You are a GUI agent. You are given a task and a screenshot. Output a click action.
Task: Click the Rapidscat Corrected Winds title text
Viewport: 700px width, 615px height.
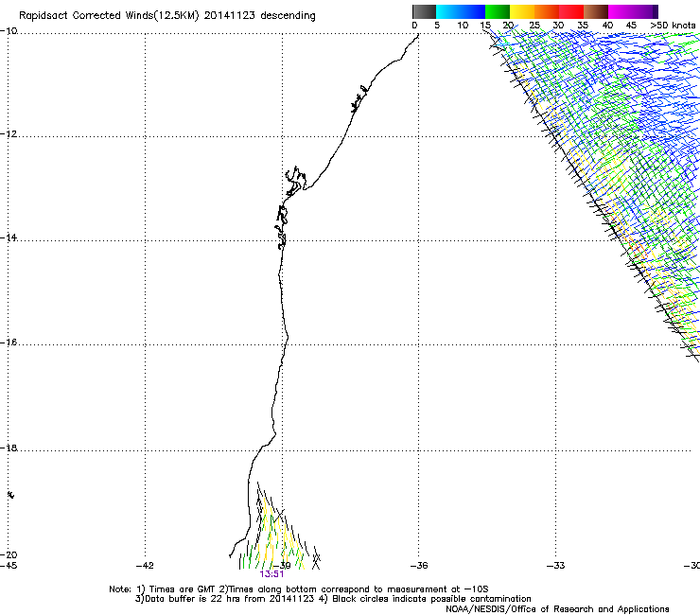[167, 16]
